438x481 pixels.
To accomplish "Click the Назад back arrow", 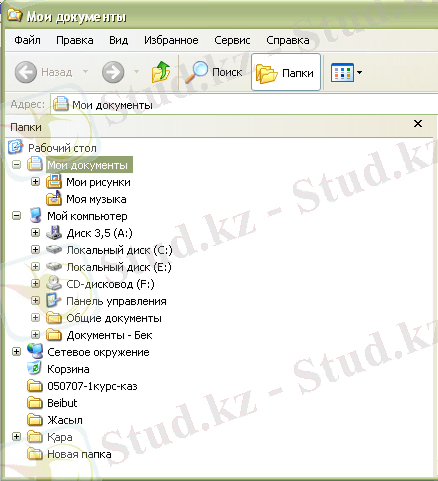I will (x=25, y=72).
